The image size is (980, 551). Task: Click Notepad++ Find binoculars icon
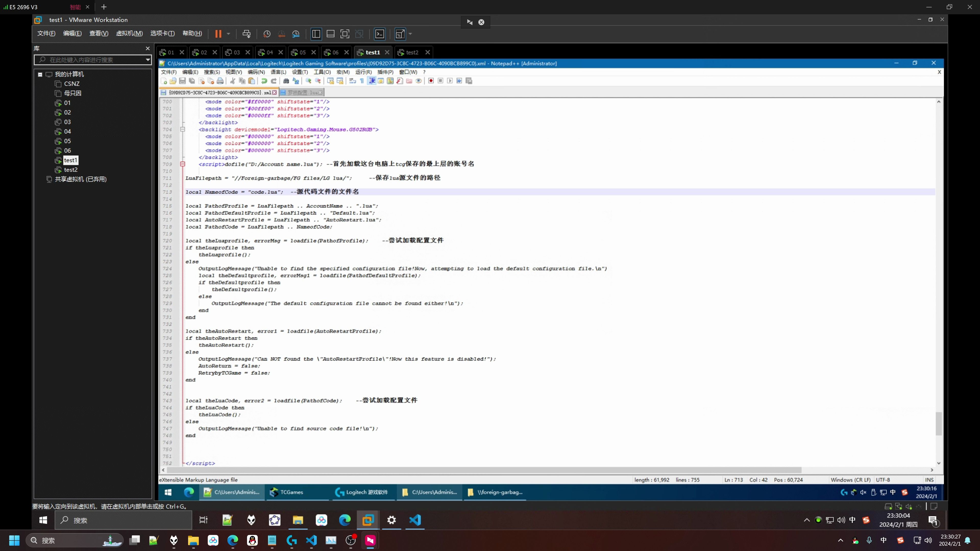pos(286,81)
